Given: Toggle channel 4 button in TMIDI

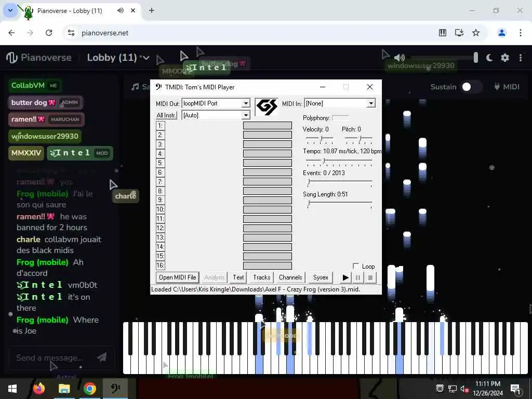Looking at the screenshot, I should [x=160, y=154].
